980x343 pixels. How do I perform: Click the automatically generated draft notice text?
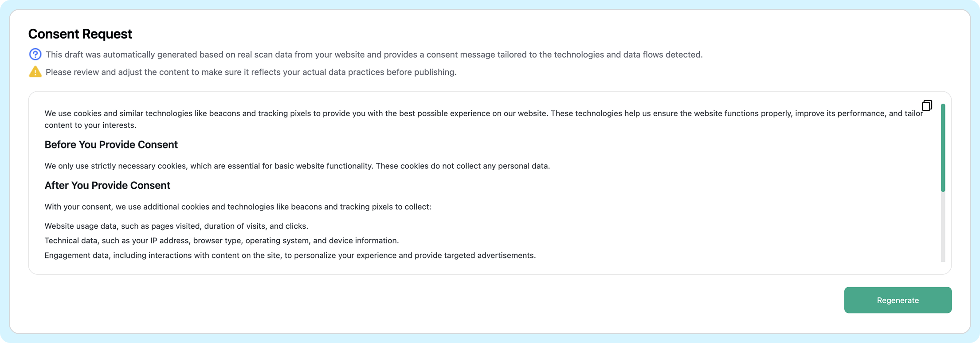click(374, 55)
